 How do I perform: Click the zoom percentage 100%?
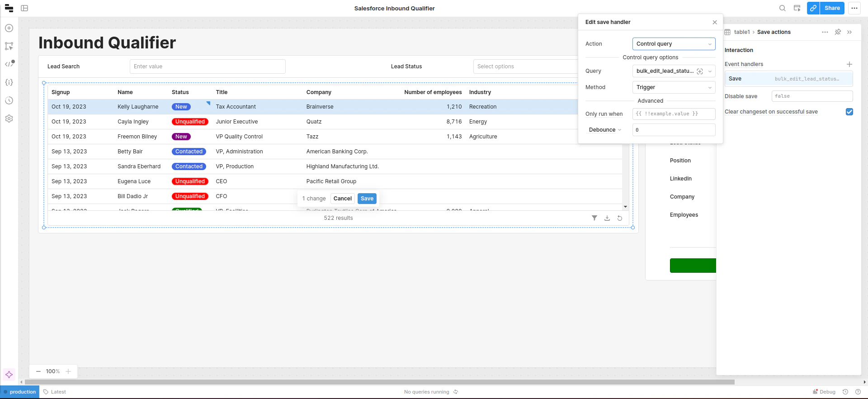[x=53, y=371]
